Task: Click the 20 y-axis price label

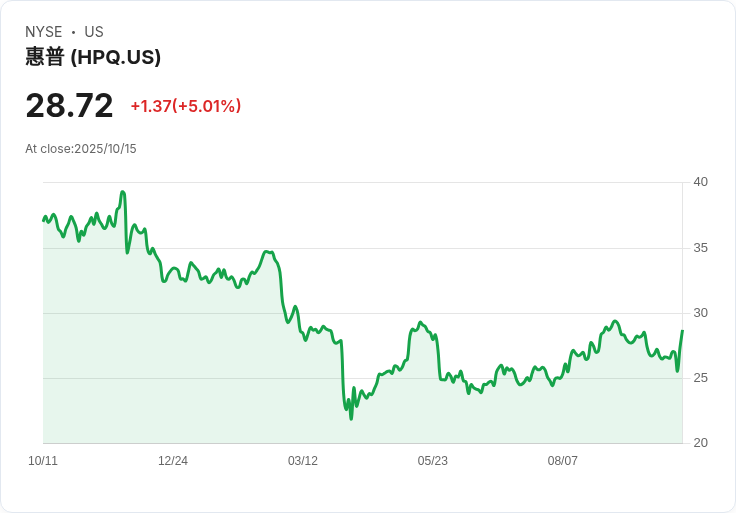Action: tap(701, 443)
